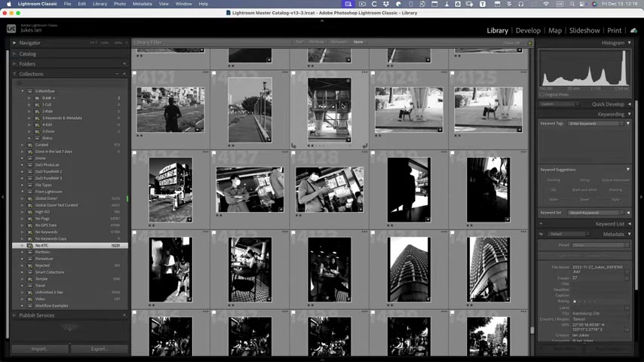Image resolution: width=644 pixels, height=362 pixels.
Task: Switch to the Print module
Action: tap(614, 30)
